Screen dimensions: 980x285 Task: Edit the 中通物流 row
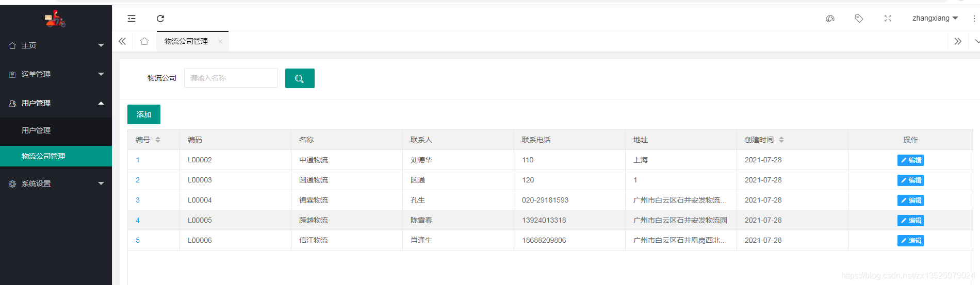[x=910, y=160]
